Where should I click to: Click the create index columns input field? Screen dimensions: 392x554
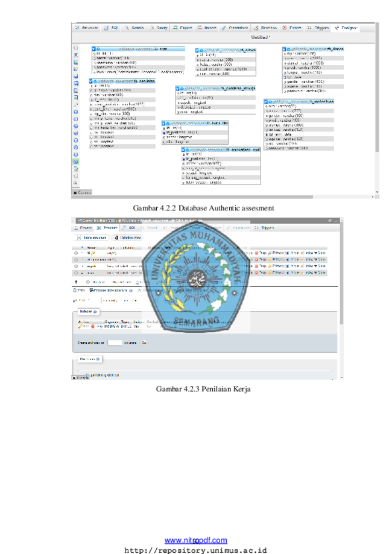click(115, 343)
